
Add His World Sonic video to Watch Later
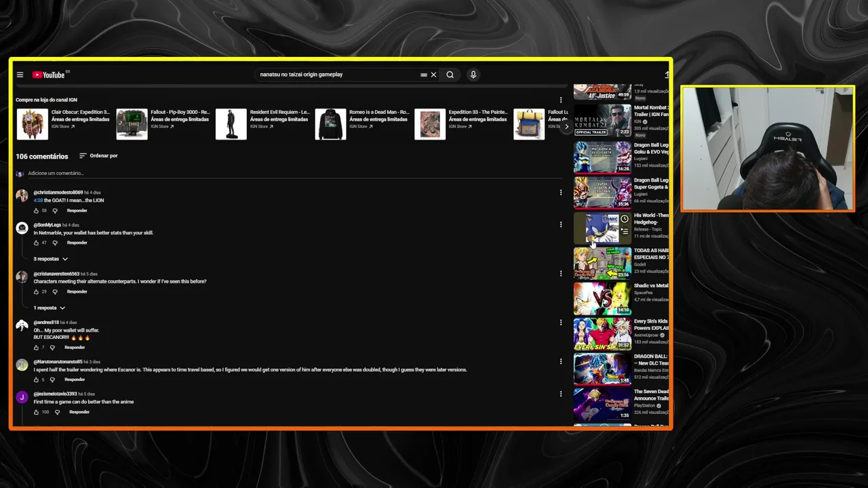[625, 219]
